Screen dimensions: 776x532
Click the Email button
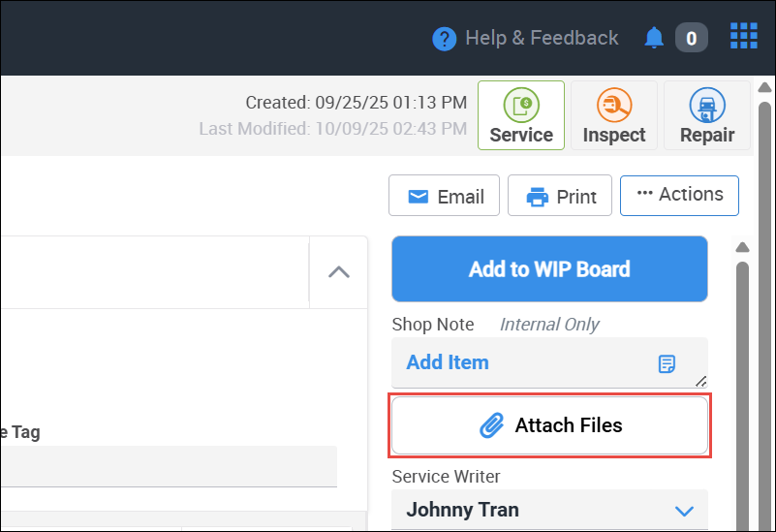444,196
